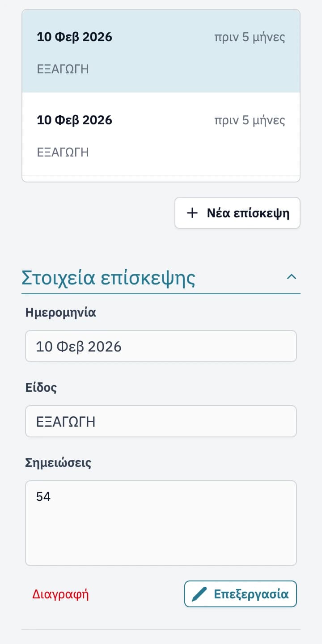Open the Είδος field showing ΕΞΑΓΩΓΗ
Screen dimensions: 322x644
point(161,421)
